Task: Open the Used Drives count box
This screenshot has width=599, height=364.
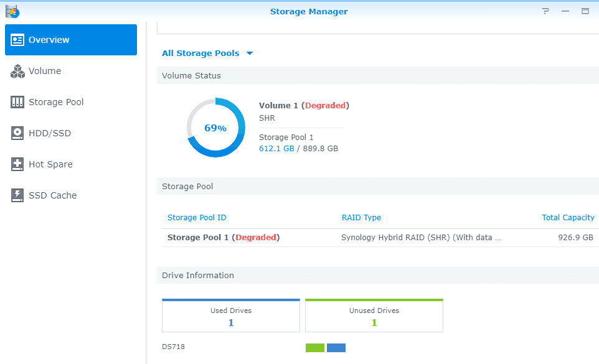Action: click(x=231, y=317)
